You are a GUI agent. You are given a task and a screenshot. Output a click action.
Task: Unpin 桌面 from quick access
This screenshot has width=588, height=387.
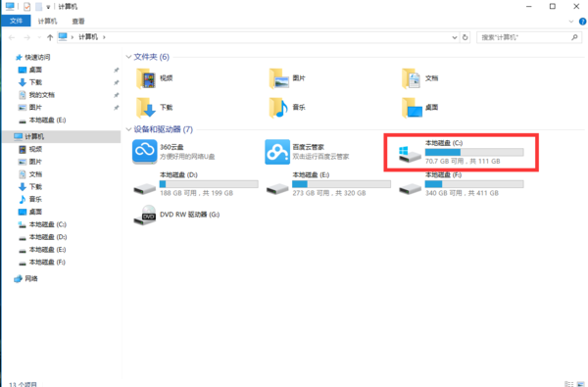(x=117, y=71)
